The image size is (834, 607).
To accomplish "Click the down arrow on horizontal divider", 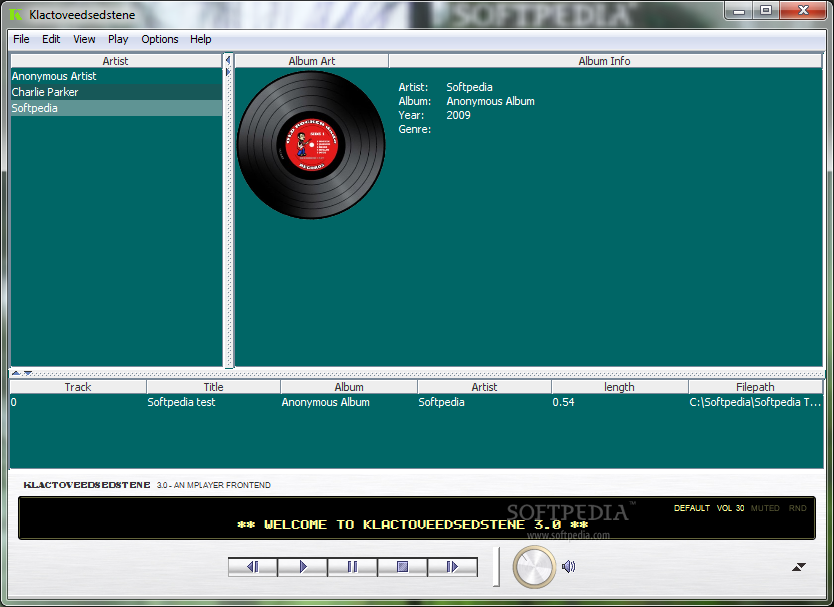I will click(x=28, y=373).
